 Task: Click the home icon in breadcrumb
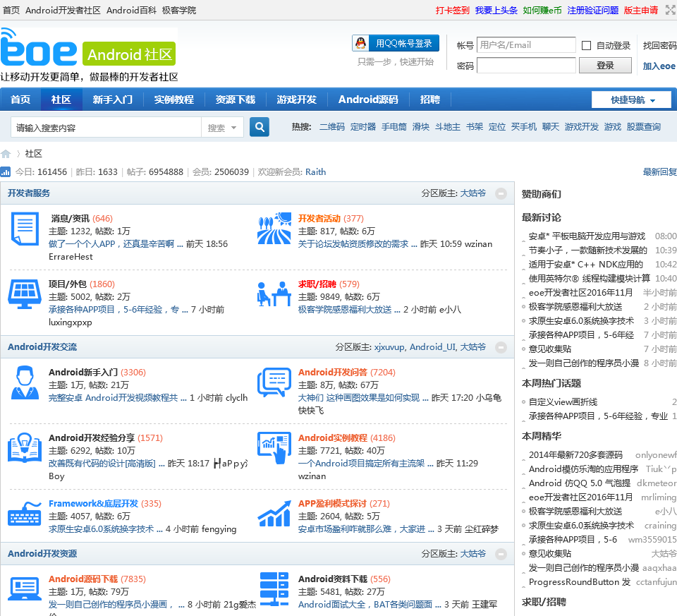click(x=6, y=154)
